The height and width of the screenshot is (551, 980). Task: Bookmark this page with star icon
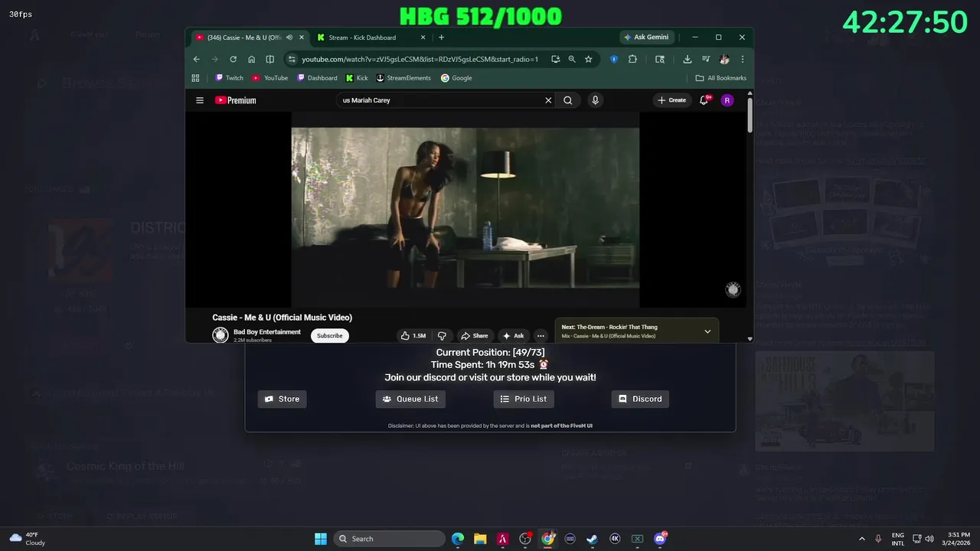coord(589,59)
